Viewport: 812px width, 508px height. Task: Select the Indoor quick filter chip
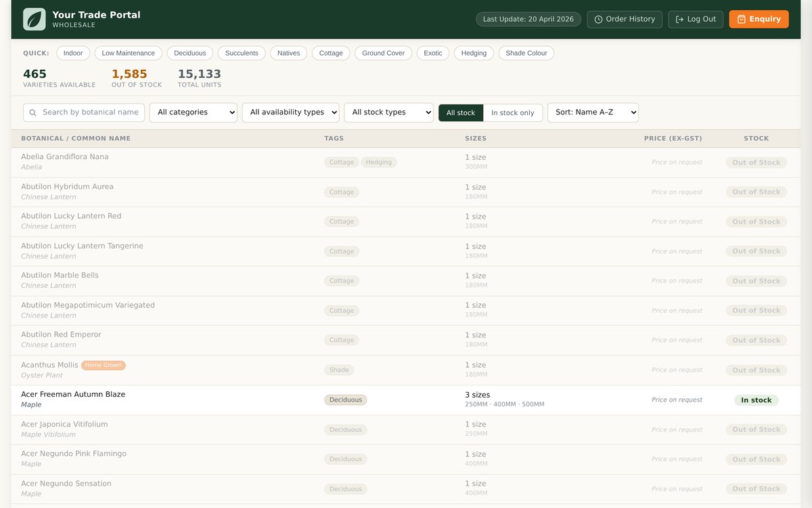tap(72, 52)
